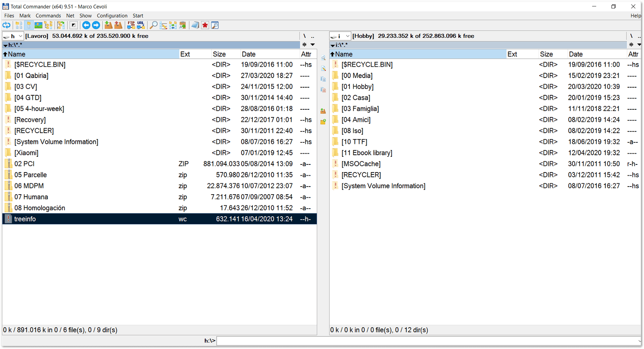Go back with the blue left arrow
Image resolution: width=644 pixels, height=349 pixels.
coord(86,25)
